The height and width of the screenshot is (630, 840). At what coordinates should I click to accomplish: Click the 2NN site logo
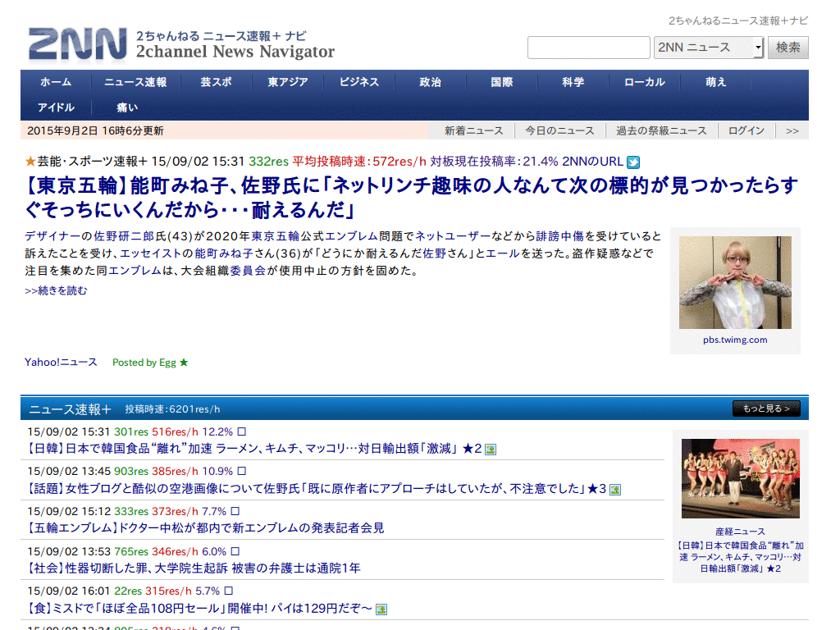coord(78,44)
